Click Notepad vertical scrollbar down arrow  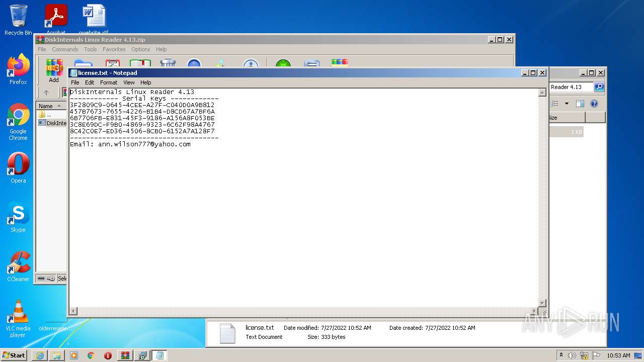(x=542, y=303)
